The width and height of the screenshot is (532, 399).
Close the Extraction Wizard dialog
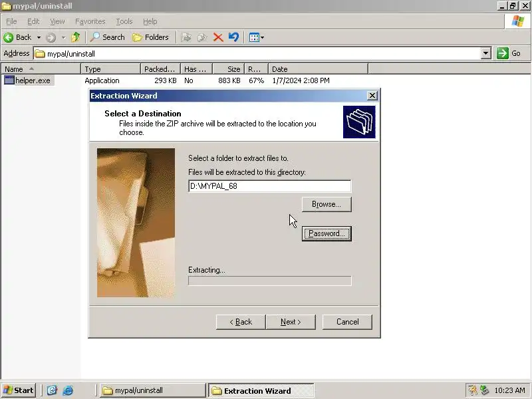[372, 96]
